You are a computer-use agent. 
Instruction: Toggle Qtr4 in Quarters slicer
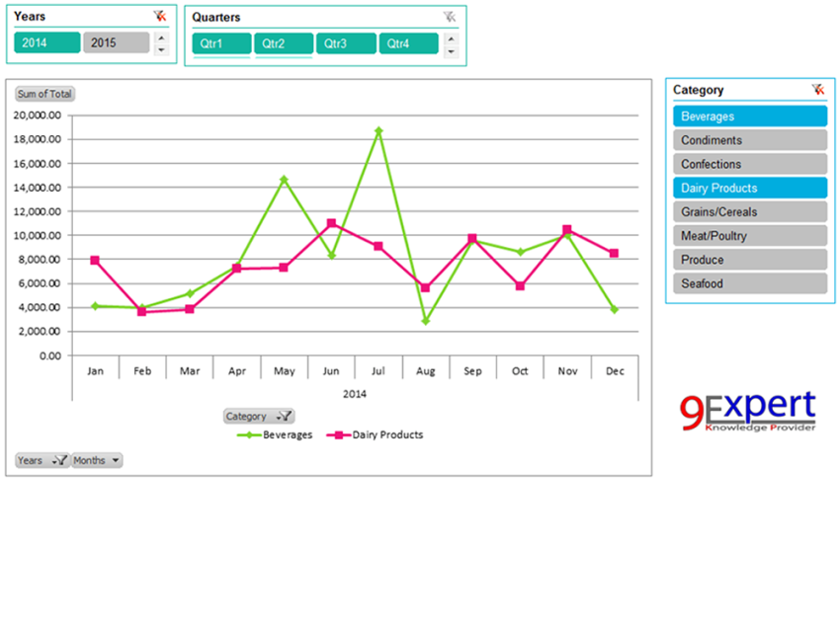coord(409,43)
